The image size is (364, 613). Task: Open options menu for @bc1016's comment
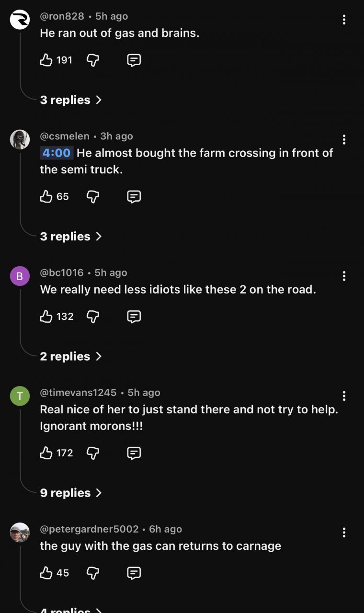344,276
